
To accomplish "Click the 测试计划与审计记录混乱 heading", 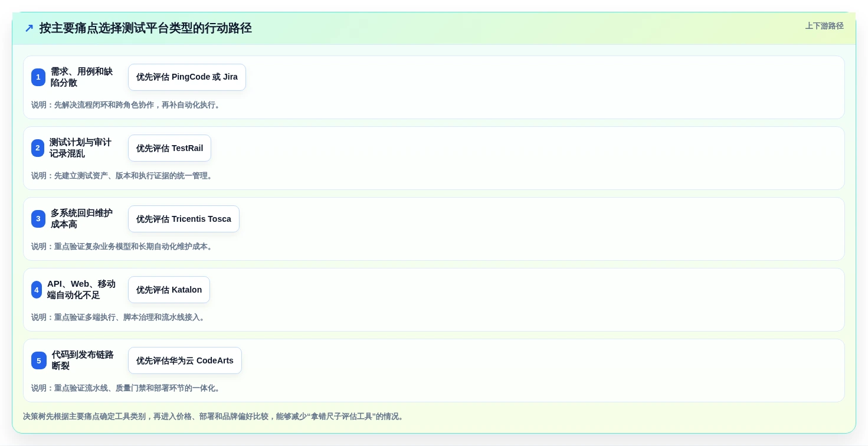I will pos(80,148).
